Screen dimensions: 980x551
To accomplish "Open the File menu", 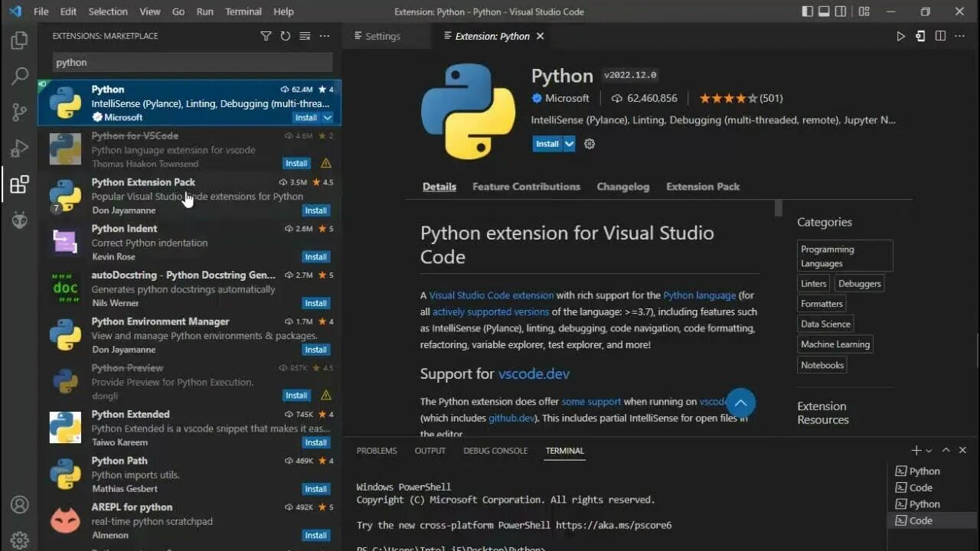I will (x=41, y=11).
